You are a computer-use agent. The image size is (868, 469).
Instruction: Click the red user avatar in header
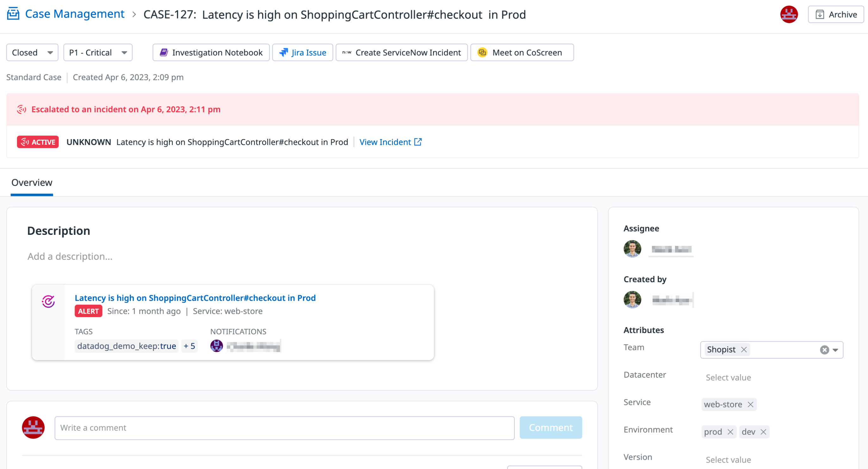(789, 15)
